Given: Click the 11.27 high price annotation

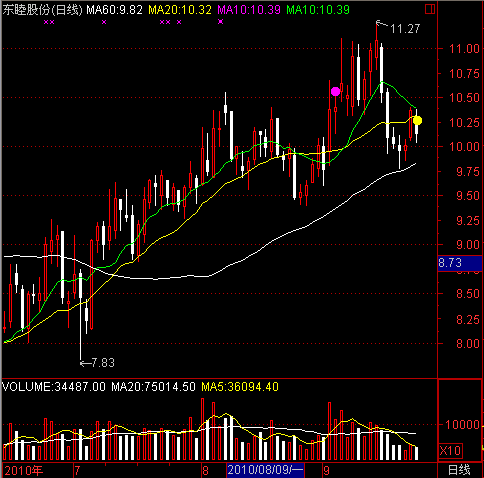Looking at the screenshot, I should point(405,29).
